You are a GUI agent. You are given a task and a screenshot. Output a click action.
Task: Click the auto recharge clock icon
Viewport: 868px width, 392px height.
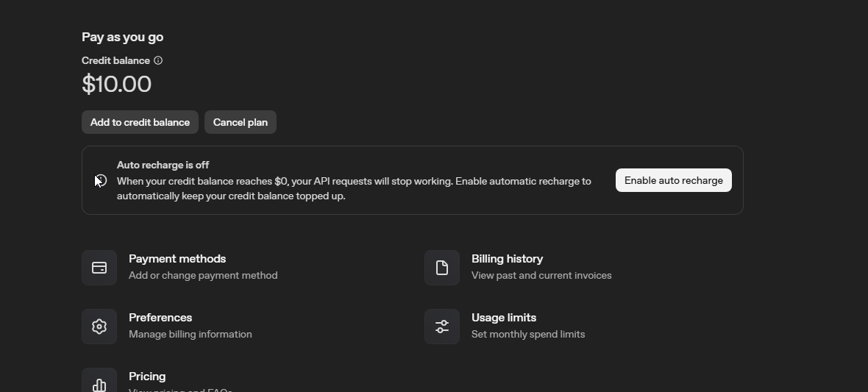101,180
